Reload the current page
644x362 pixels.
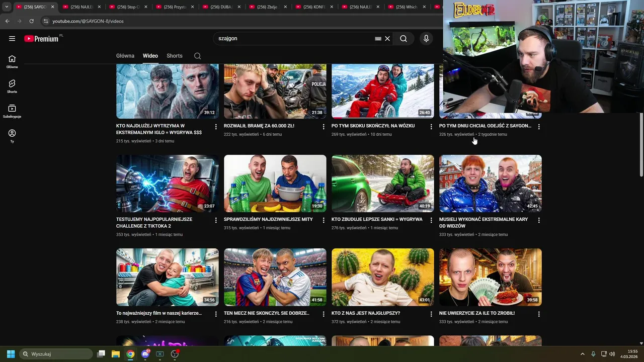(x=31, y=21)
